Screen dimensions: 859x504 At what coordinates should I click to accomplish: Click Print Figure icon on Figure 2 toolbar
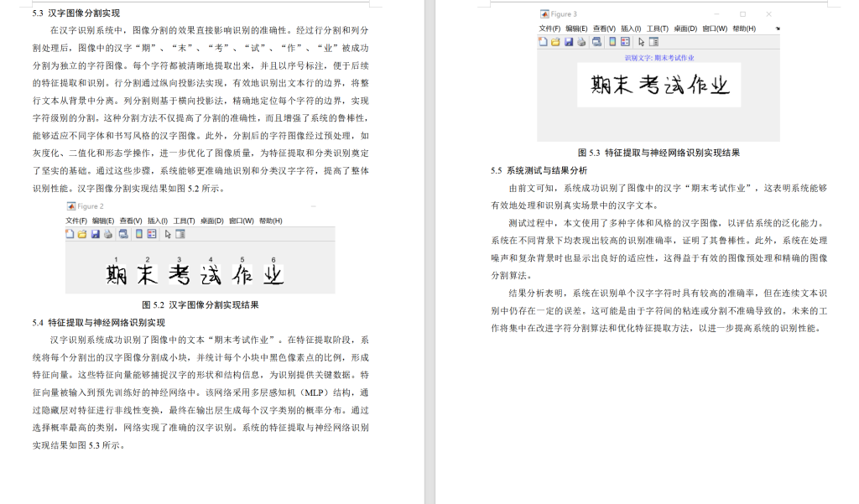[108, 234]
